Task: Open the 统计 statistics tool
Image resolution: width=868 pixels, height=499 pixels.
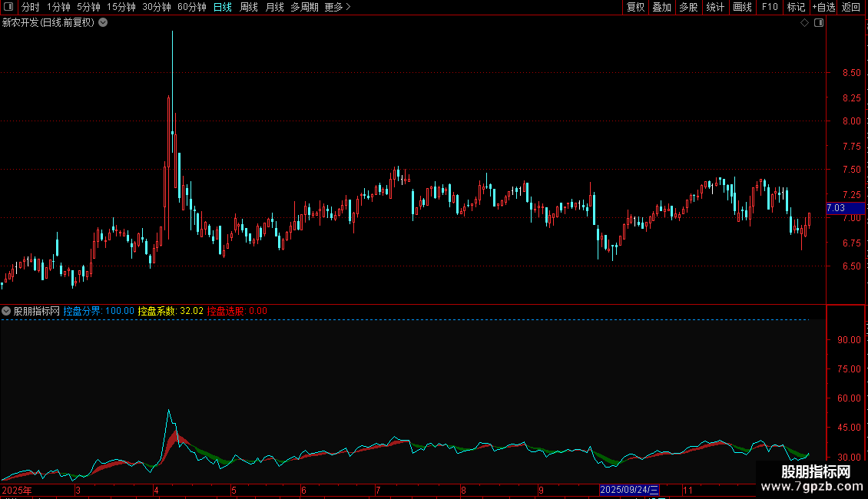Action: pyautogui.click(x=715, y=7)
